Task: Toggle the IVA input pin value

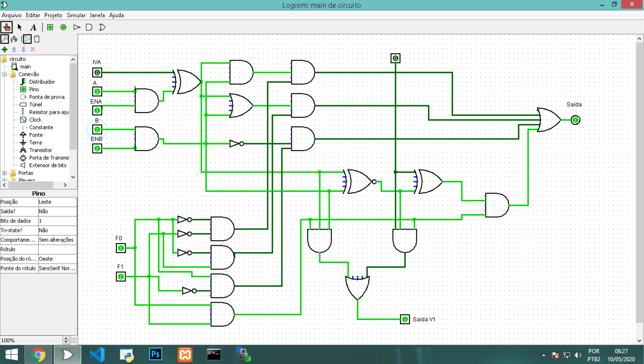Action: point(97,73)
